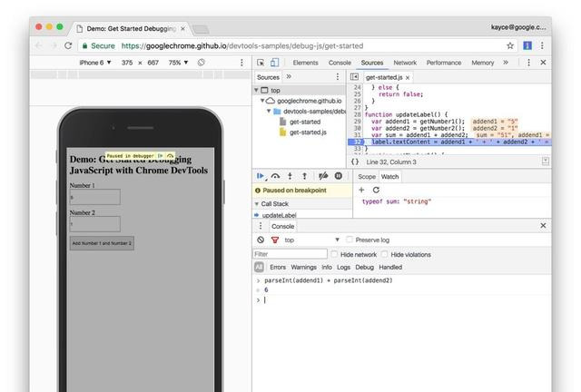Step into next function call
This screenshot has height=392, width=581.
[290, 176]
